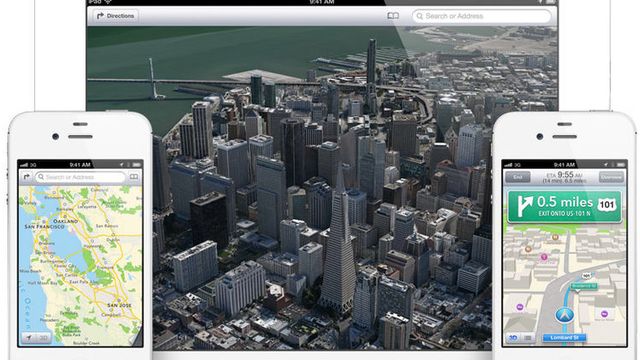Tap the green street label on the route
The height and width of the screenshot is (360, 640).
(584, 287)
